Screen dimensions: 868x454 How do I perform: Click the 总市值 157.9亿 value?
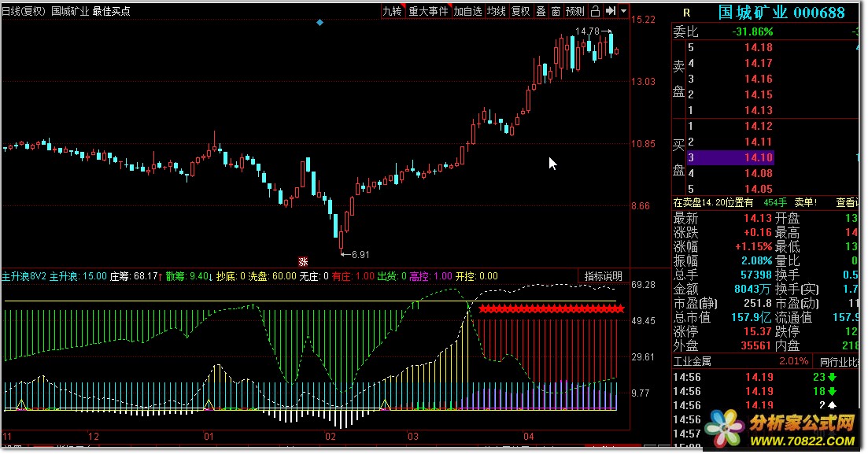tap(752, 317)
